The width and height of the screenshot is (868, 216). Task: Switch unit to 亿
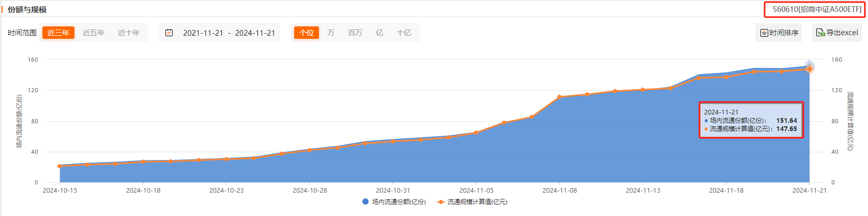tap(379, 33)
